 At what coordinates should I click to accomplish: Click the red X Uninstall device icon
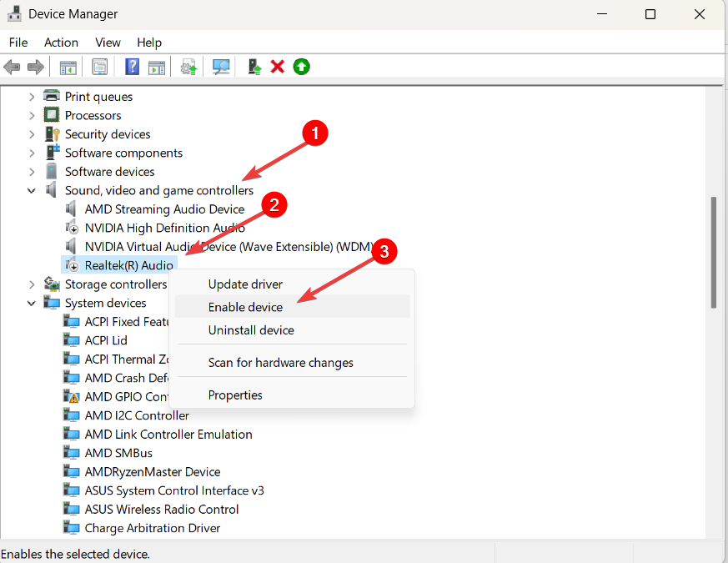pyautogui.click(x=278, y=67)
